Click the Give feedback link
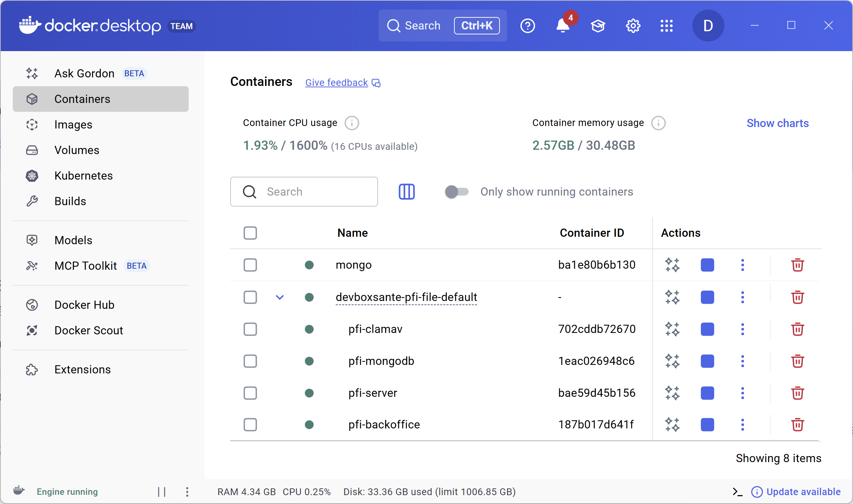 coord(336,83)
